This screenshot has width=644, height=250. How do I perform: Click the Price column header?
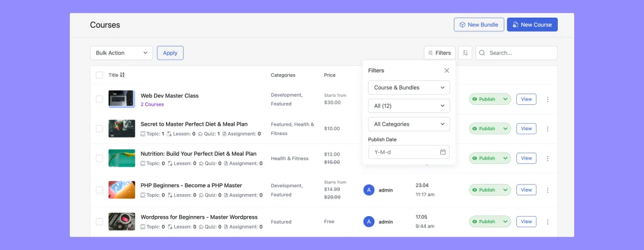pyautogui.click(x=330, y=75)
